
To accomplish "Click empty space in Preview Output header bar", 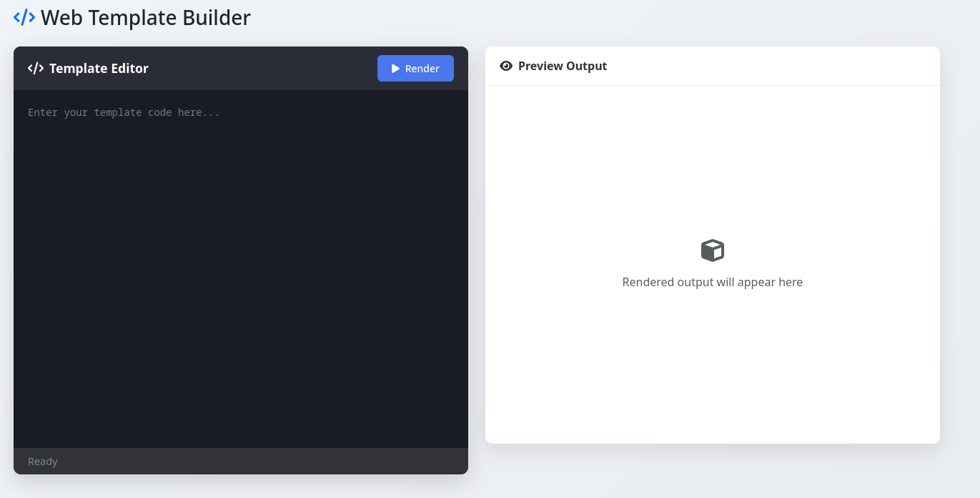I will [x=772, y=66].
